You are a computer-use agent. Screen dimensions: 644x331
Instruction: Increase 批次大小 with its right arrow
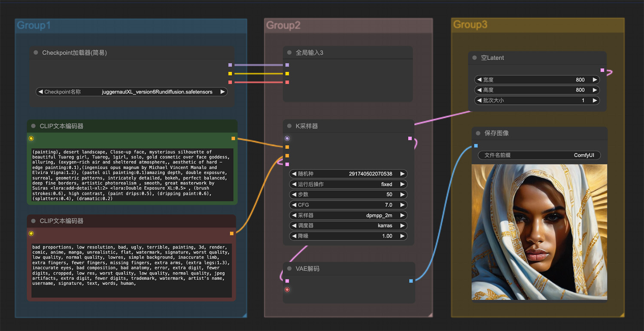pos(595,100)
